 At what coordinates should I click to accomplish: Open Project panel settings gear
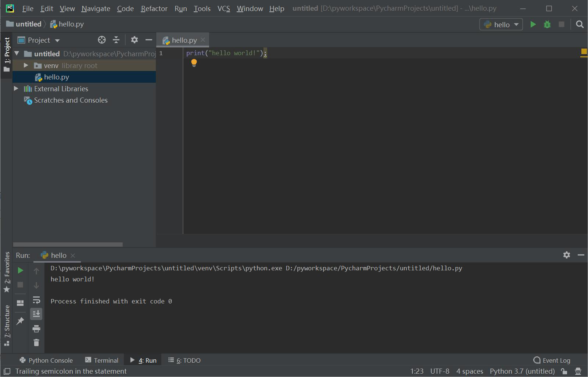click(135, 40)
